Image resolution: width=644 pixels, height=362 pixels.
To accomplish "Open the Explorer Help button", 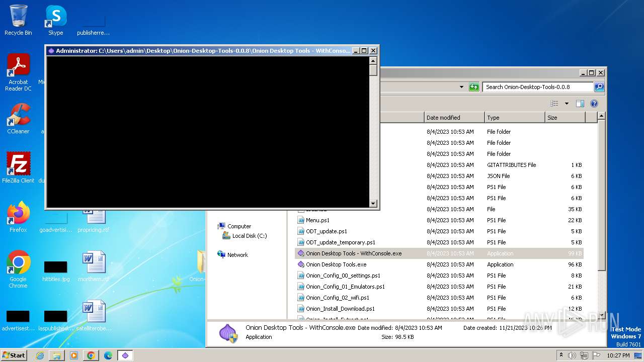I will point(594,104).
